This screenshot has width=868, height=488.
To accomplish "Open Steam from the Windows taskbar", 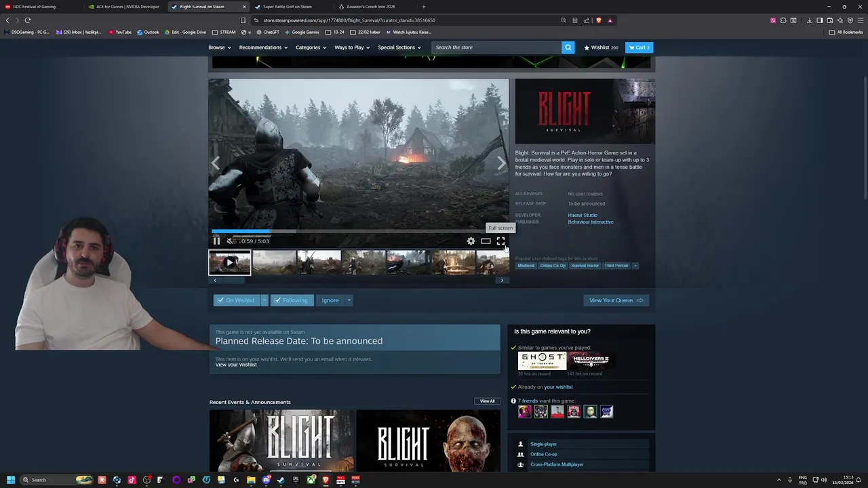I will (281, 480).
